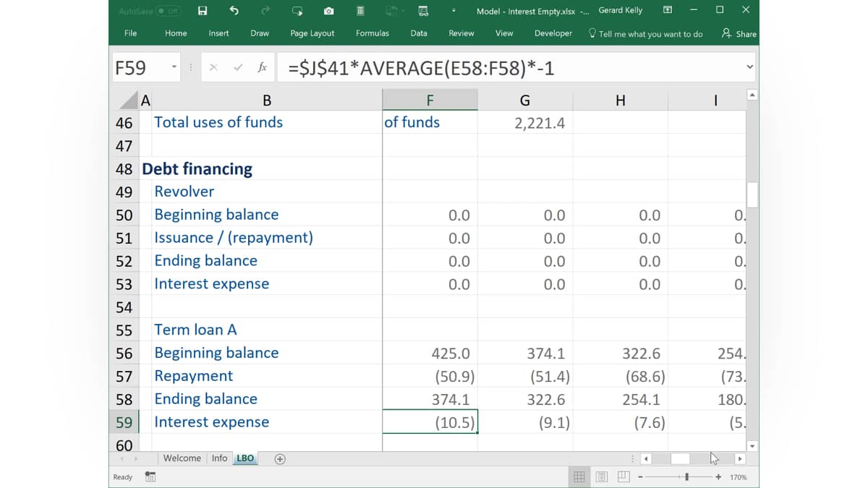The width and height of the screenshot is (868, 488).
Task: Select the LBO sheet tab
Action: pos(245,458)
